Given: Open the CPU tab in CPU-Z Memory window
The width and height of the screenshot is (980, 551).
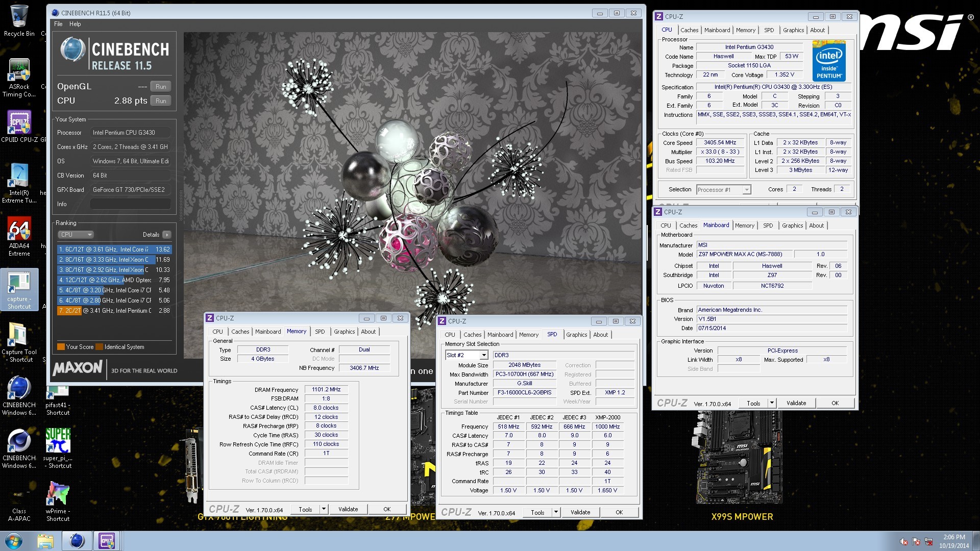Looking at the screenshot, I should tap(218, 332).
